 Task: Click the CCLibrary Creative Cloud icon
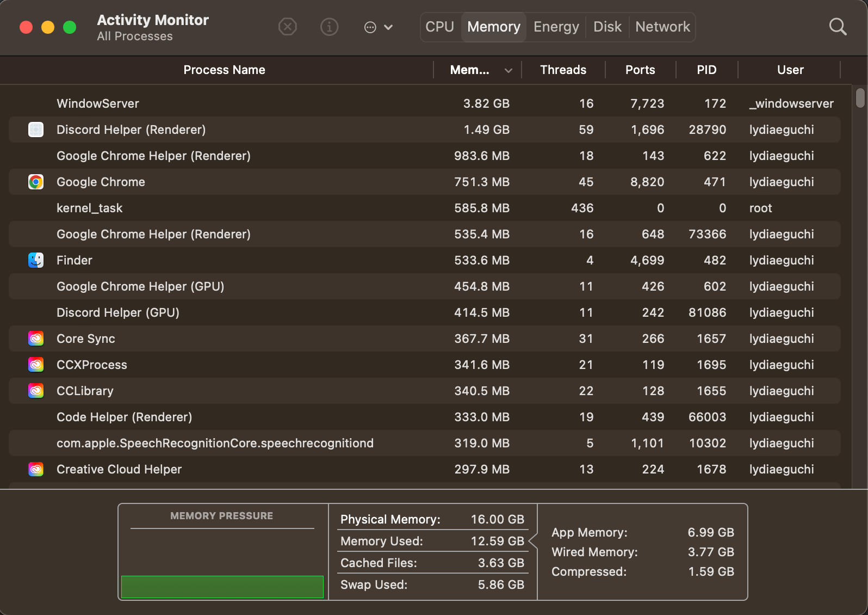36,391
